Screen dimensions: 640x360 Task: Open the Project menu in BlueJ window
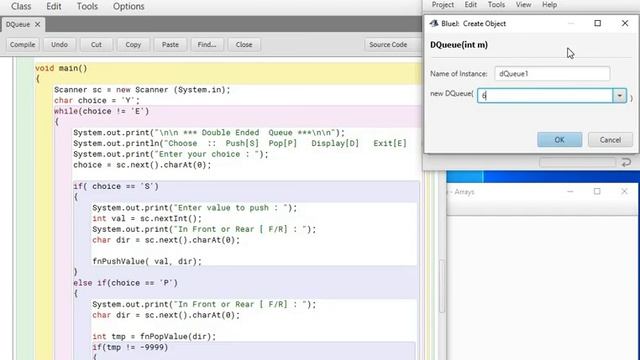443,5
